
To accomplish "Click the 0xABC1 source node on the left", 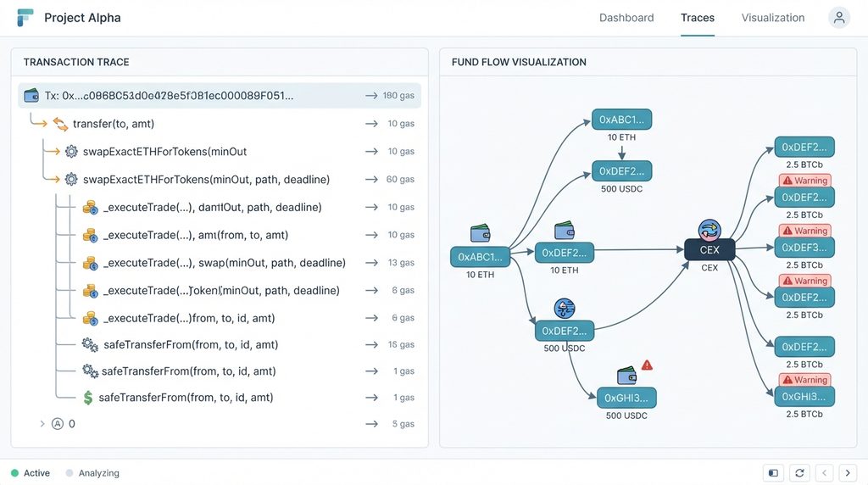I will (480, 257).
